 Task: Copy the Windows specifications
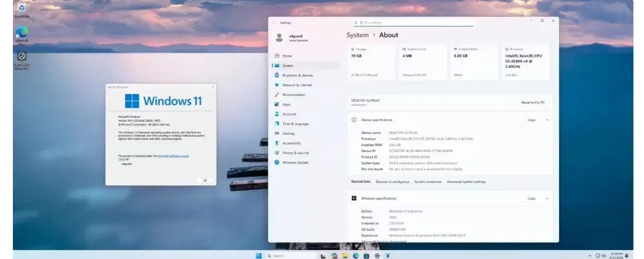[x=531, y=198]
